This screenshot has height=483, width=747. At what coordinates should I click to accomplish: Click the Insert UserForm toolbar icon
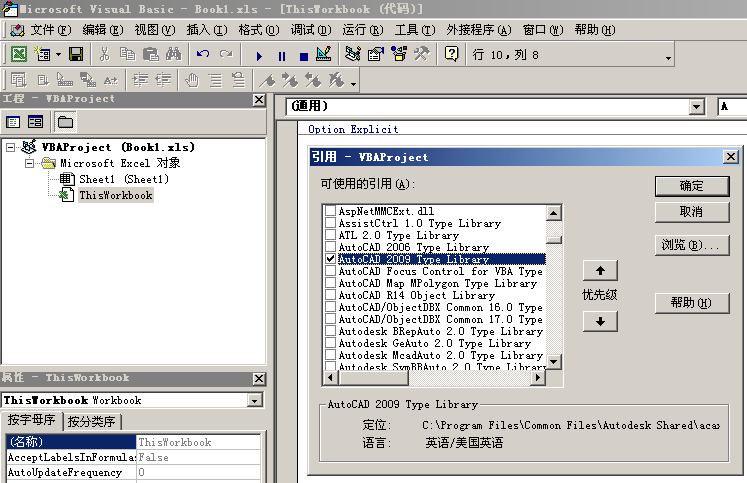[42, 54]
